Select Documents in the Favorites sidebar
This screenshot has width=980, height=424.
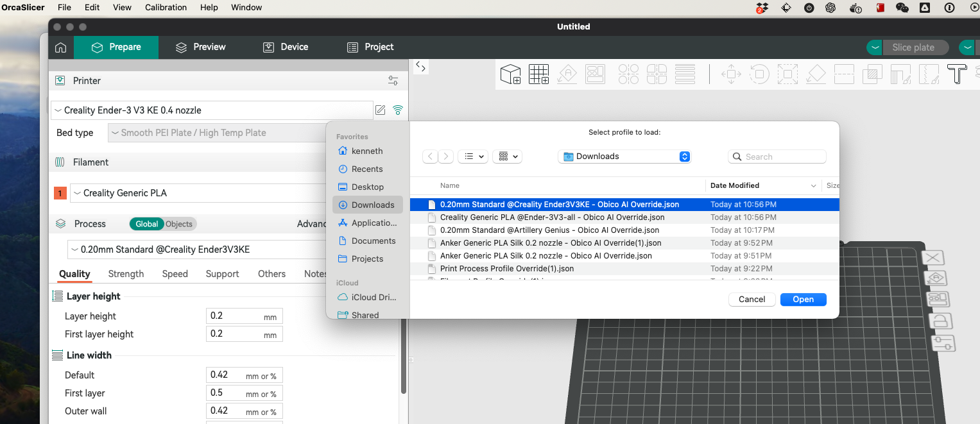[x=368, y=241]
